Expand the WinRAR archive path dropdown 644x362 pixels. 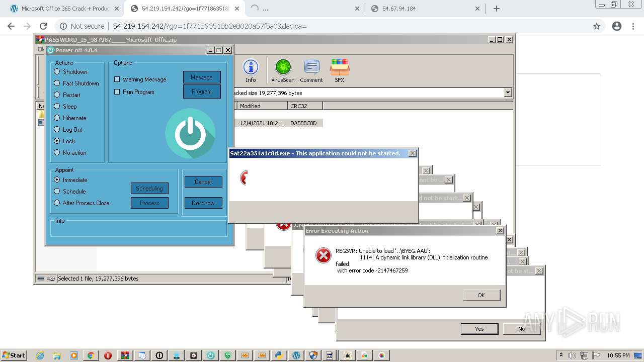tap(508, 93)
